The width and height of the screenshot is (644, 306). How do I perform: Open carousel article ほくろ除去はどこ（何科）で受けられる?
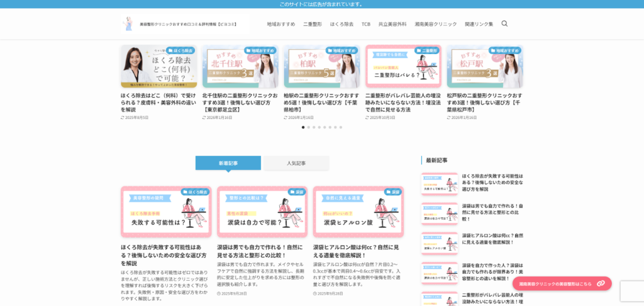(x=158, y=103)
